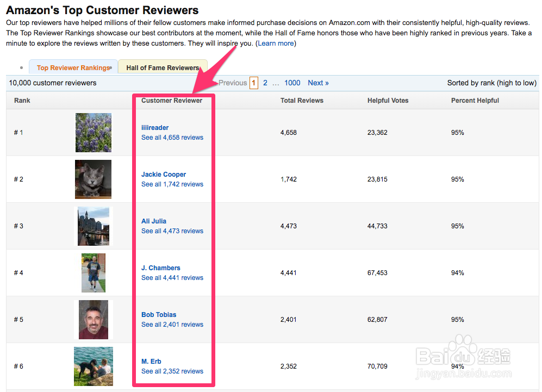Open the Hall of Fame Reviewers tab
The image size is (542, 392).
[163, 68]
